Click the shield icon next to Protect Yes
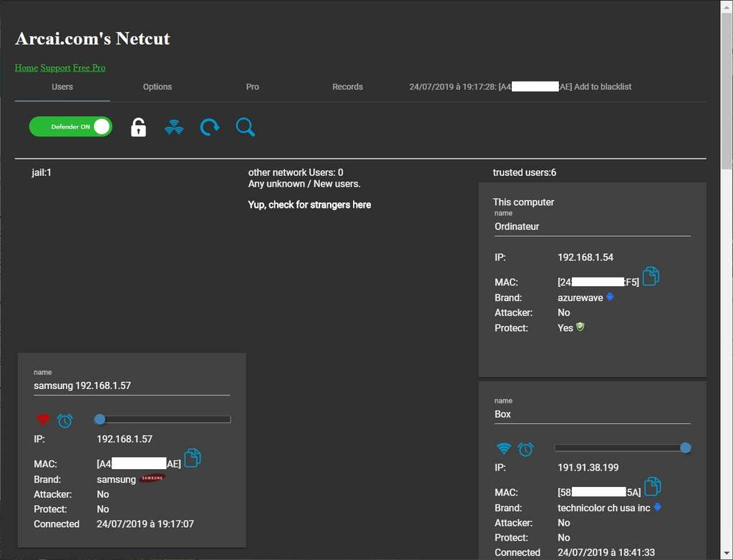The width and height of the screenshot is (733, 560). pos(579,327)
